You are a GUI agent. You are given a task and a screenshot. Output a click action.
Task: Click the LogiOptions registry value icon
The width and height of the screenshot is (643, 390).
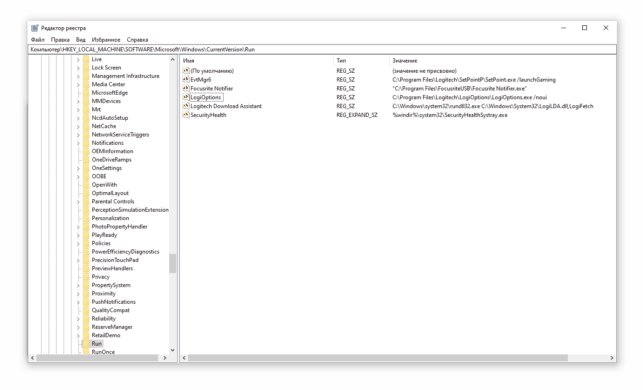pos(186,97)
